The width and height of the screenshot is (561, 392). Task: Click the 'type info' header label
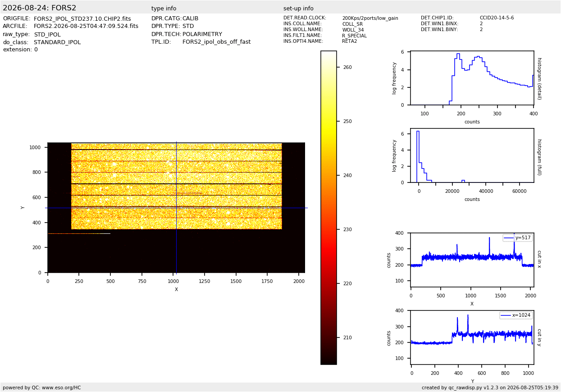tap(164, 9)
